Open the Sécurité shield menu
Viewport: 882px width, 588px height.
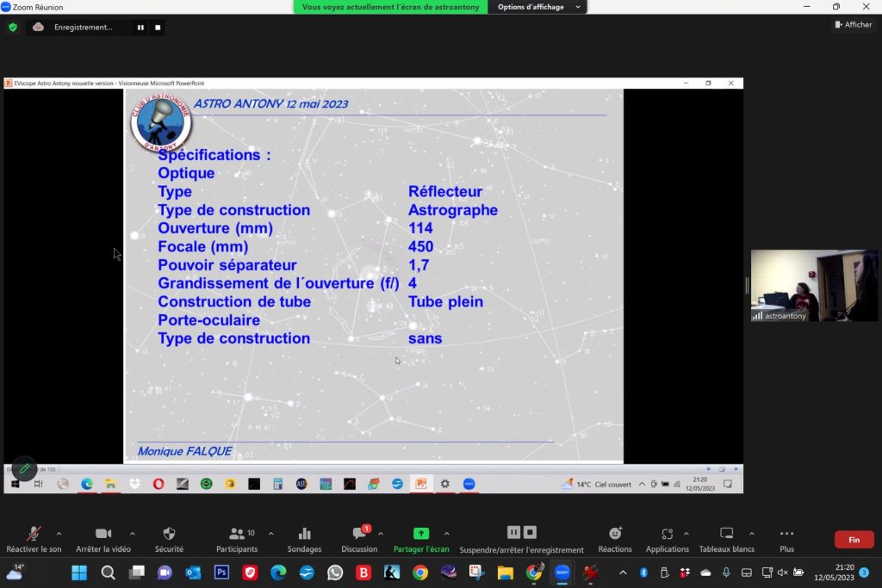[x=169, y=539]
